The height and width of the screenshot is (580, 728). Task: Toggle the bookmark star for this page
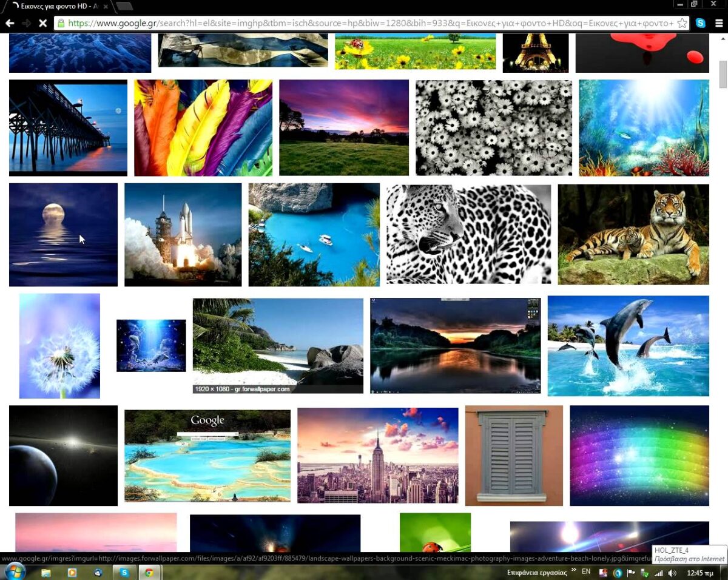click(x=682, y=23)
